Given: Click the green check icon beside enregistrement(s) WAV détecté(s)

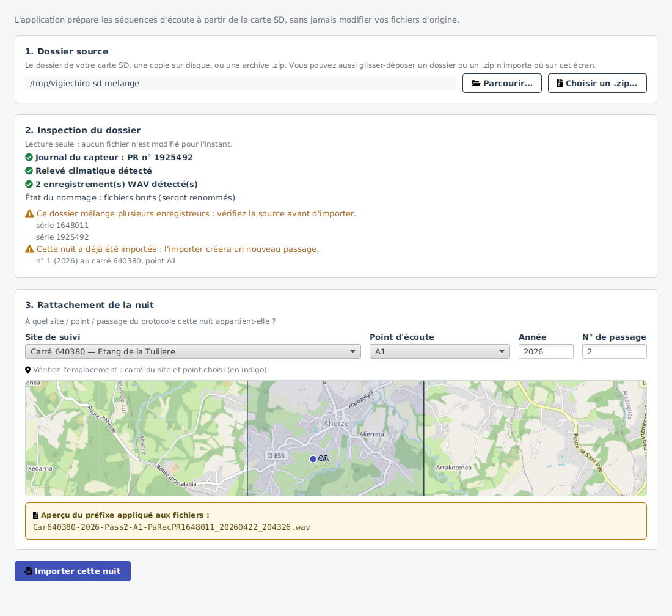Looking at the screenshot, I should coord(29,184).
